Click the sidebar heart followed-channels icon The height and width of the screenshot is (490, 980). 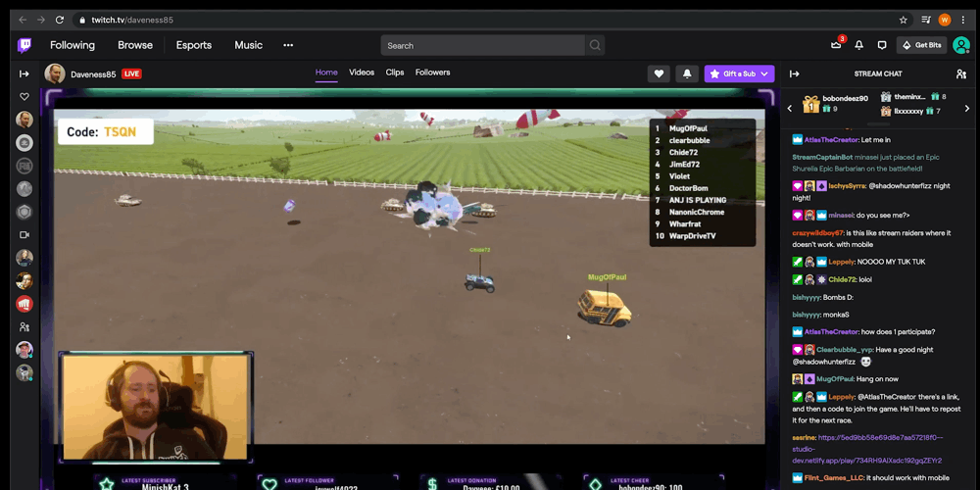tap(24, 97)
